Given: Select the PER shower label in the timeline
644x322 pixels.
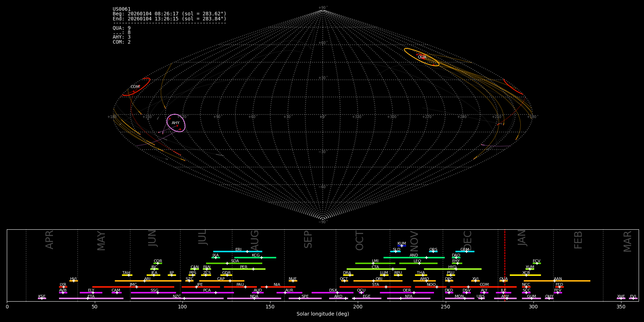Looking at the screenshot, I should click(244, 267).
